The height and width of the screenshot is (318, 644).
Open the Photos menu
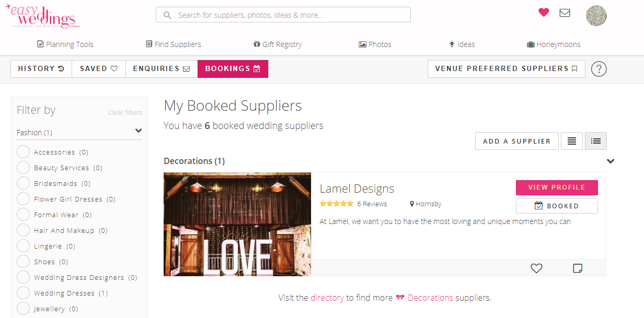pyautogui.click(x=375, y=44)
